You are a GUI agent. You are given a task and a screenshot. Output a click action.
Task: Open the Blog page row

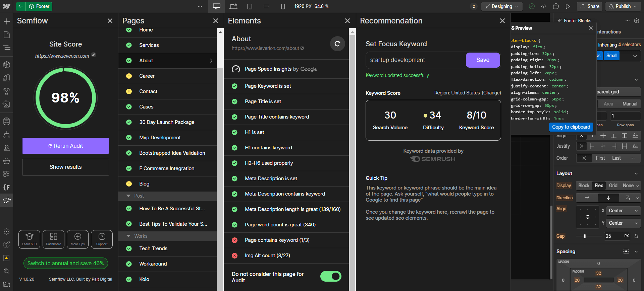pos(167,184)
